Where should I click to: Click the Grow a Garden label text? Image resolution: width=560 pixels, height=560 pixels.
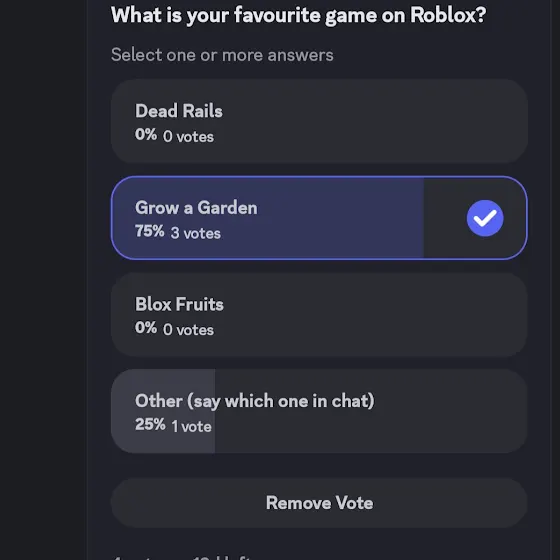click(x=196, y=208)
